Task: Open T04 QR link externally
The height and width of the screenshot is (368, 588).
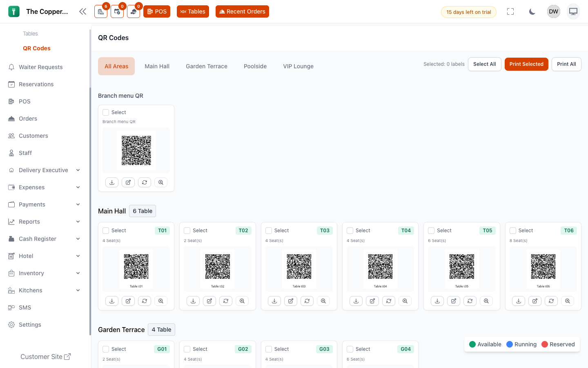Action: [372, 301]
